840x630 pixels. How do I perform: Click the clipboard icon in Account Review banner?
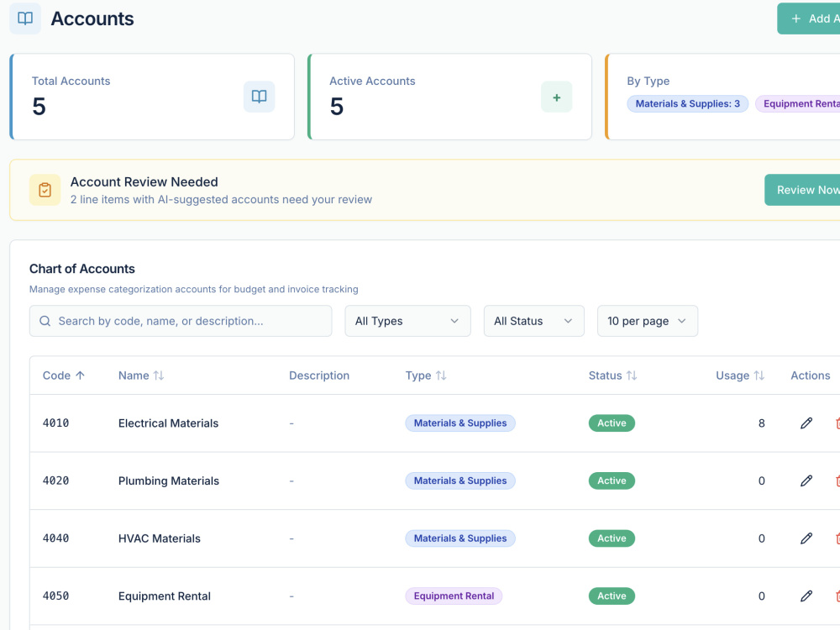coord(45,190)
